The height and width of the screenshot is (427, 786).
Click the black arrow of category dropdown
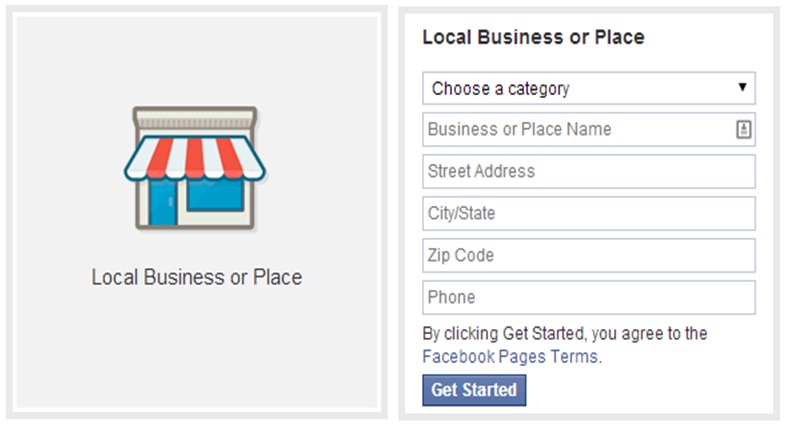[x=742, y=87]
